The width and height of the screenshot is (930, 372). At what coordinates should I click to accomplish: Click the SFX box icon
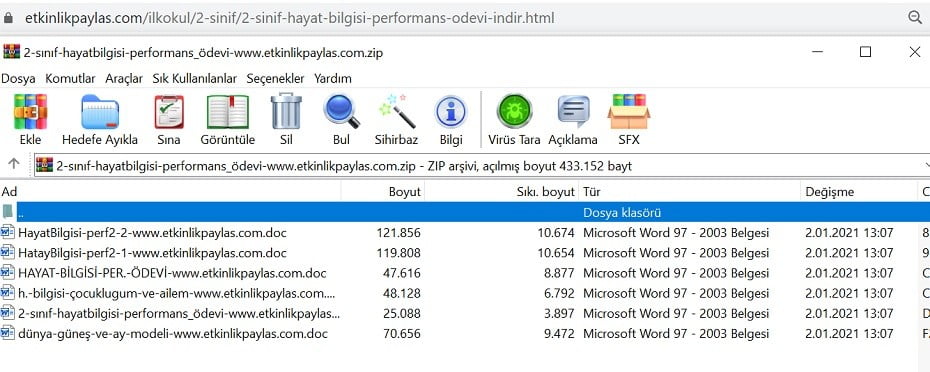[629, 112]
